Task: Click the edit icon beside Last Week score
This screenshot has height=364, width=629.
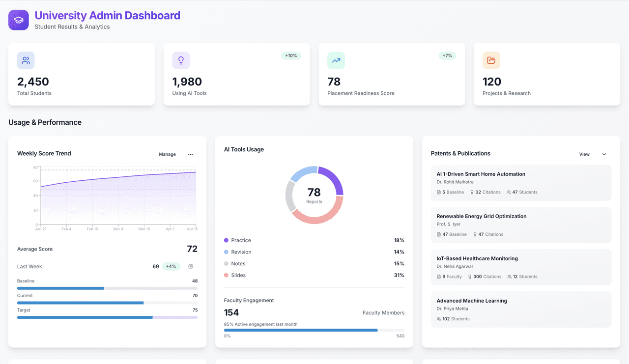Action: point(191,266)
